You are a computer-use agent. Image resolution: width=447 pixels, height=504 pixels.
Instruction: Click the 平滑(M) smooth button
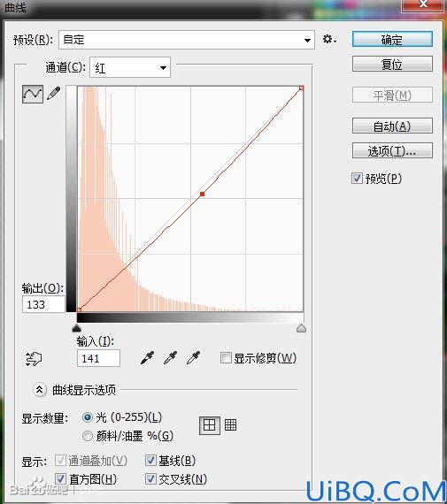(x=392, y=95)
